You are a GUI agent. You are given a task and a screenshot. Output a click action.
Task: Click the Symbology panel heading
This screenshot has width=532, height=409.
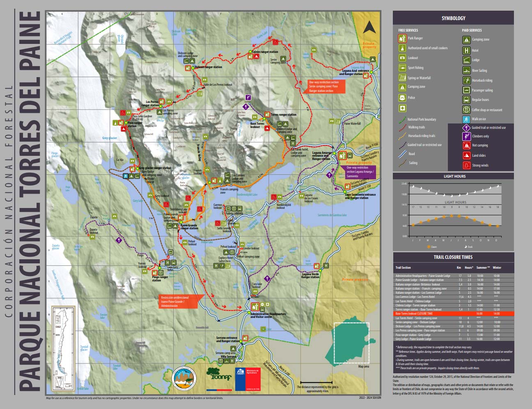tap(454, 18)
